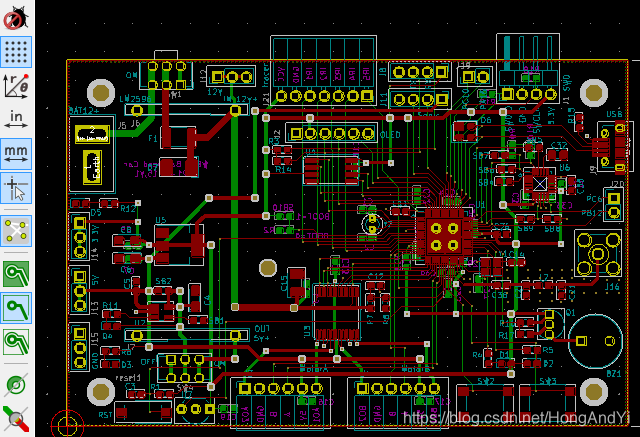Screen dimensions: 640x437
Task: Click the auxiliary origin marker circle
Action: (67, 426)
